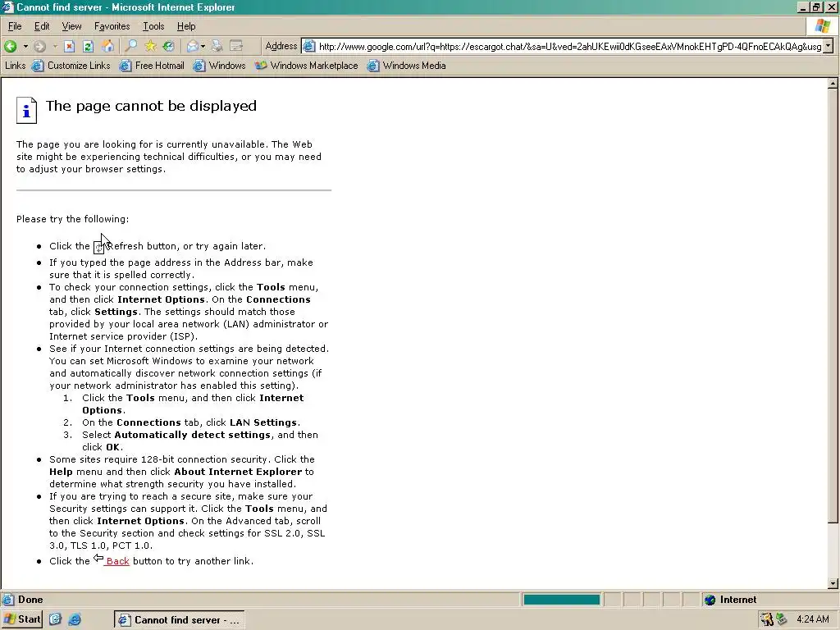
Task: Click the red Back hyperlink in the page
Action: [117, 561]
